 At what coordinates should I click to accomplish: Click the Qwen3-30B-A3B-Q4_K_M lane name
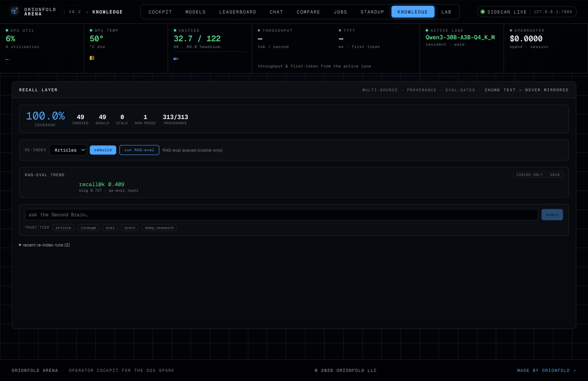460,37
